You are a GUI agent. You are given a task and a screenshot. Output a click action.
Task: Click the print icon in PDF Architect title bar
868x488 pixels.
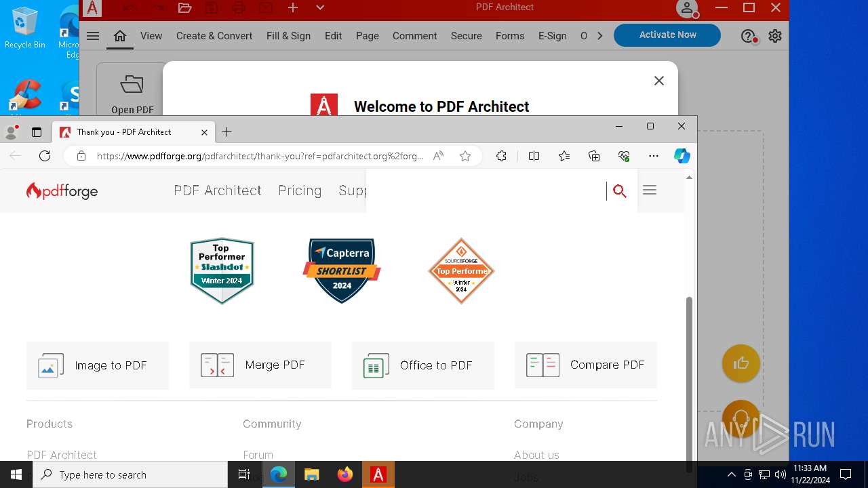pos(239,7)
